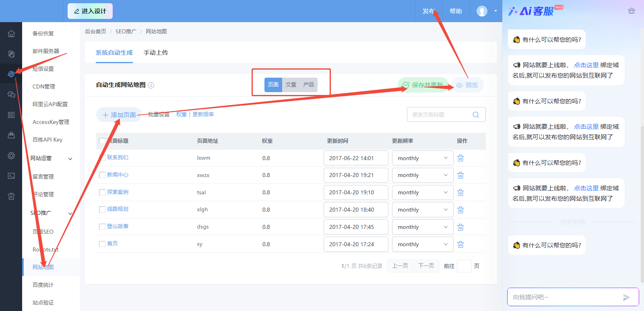644x311 pixels.
Task: Check the 新闻中心 row checkbox
Action: tap(102, 175)
